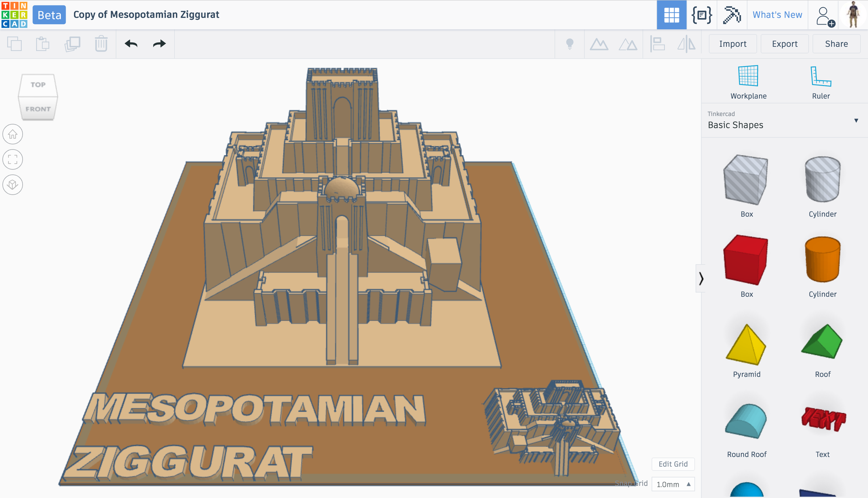Click the Workplane tool icon

[x=748, y=76]
